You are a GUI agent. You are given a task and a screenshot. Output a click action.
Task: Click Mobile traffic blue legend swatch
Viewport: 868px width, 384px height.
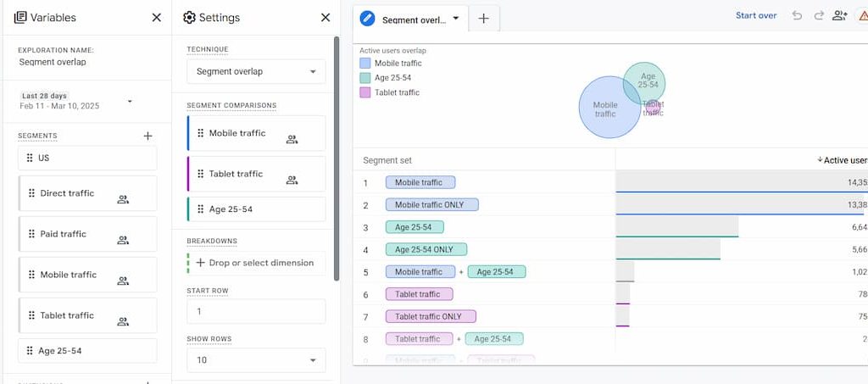364,64
